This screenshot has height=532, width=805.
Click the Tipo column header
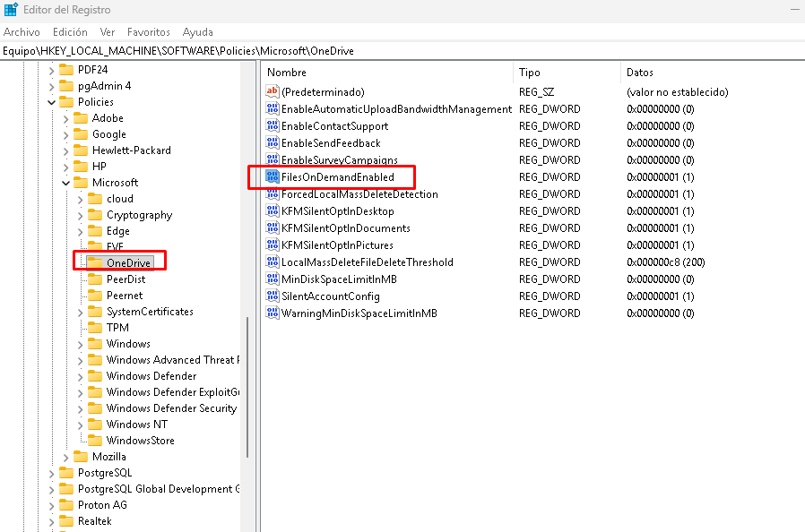click(530, 73)
